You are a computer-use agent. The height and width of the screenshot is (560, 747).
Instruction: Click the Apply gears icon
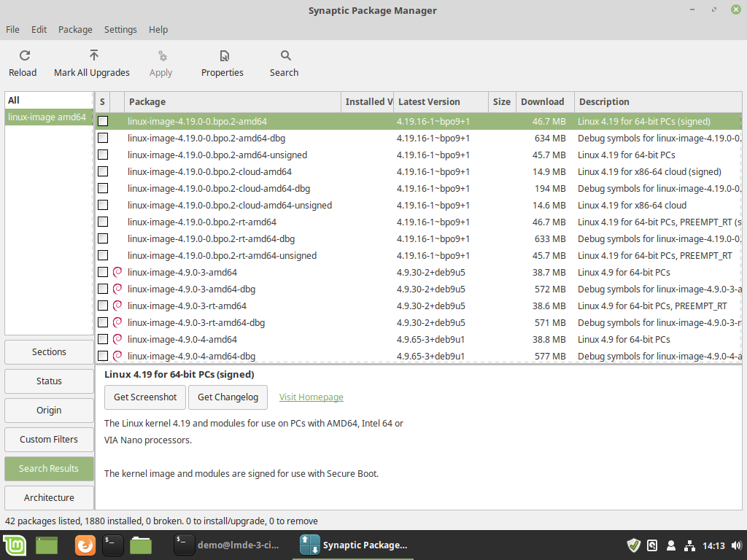(163, 56)
